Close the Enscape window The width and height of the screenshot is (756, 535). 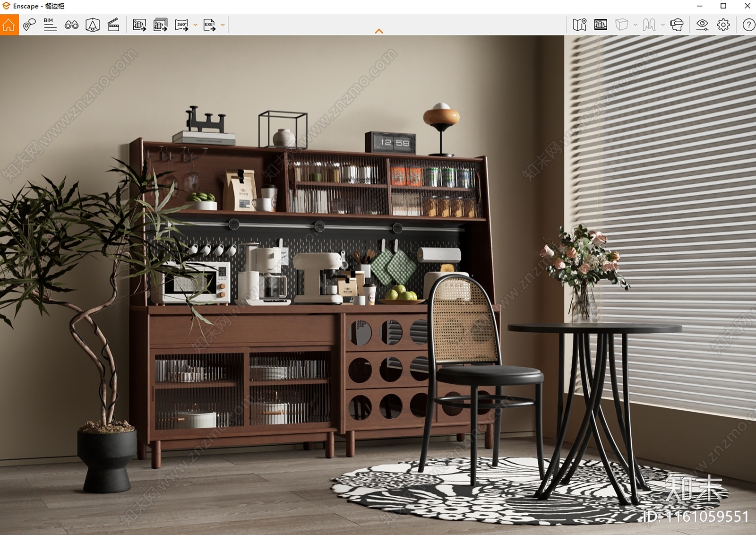point(747,6)
